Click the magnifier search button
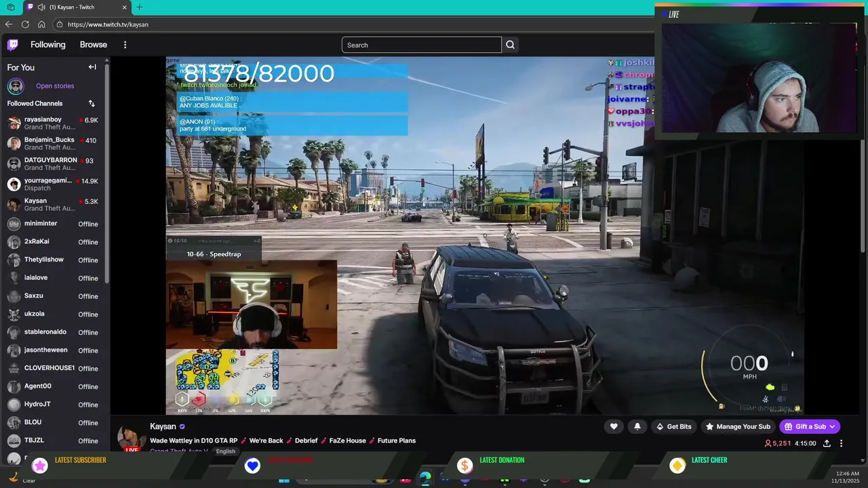 pos(511,45)
